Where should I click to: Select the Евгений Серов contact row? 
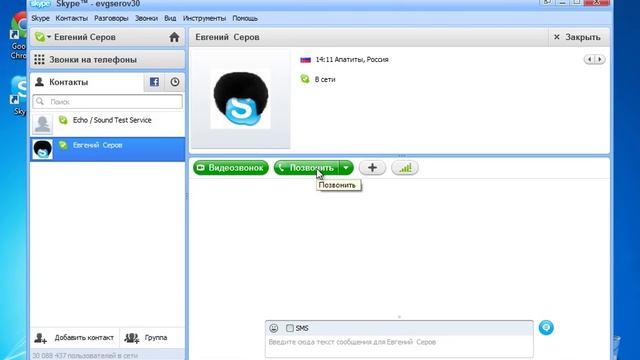coord(107,149)
